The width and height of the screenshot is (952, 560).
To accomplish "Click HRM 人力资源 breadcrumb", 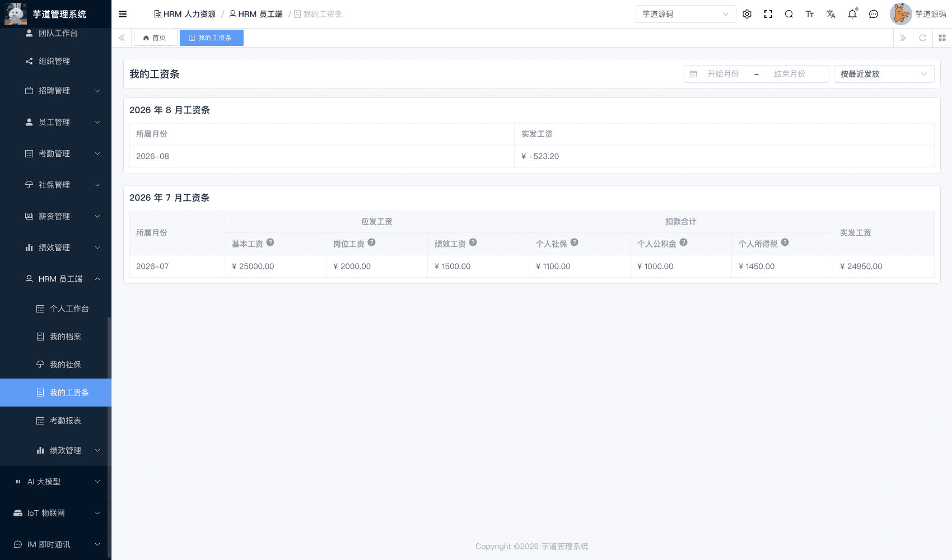I will [x=185, y=14].
